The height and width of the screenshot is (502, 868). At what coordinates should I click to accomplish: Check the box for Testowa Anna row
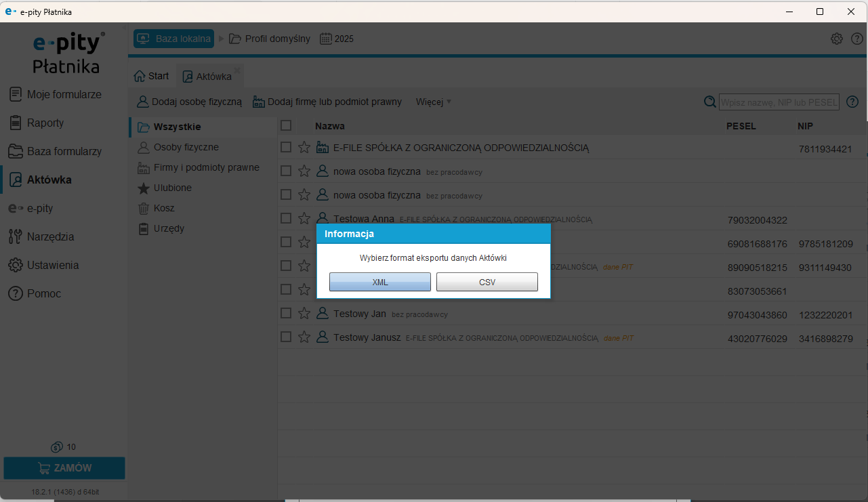click(286, 218)
